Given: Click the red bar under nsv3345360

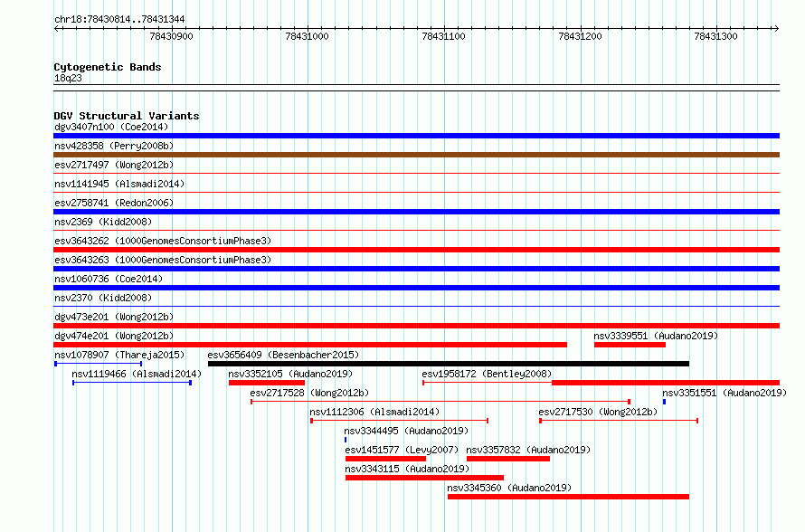Looking at the screenshot, I should pyautogui.click(x=568, y=497).
